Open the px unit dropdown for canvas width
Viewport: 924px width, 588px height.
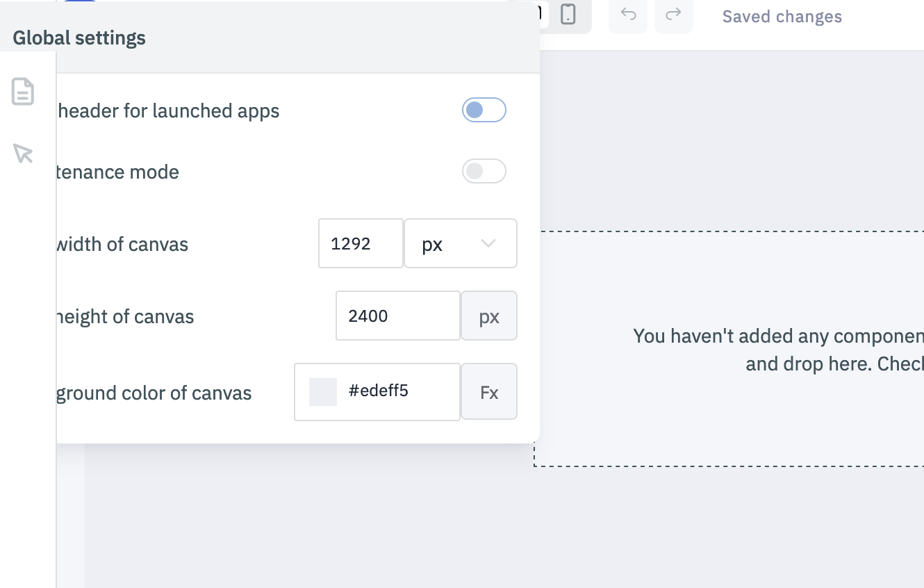(461, 243)
